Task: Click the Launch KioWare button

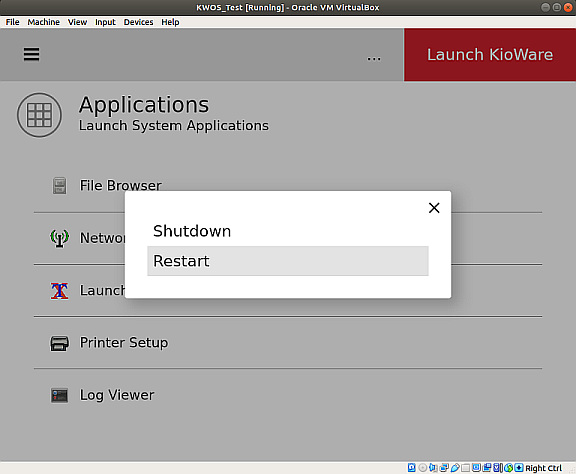Action: coord(490,55)
